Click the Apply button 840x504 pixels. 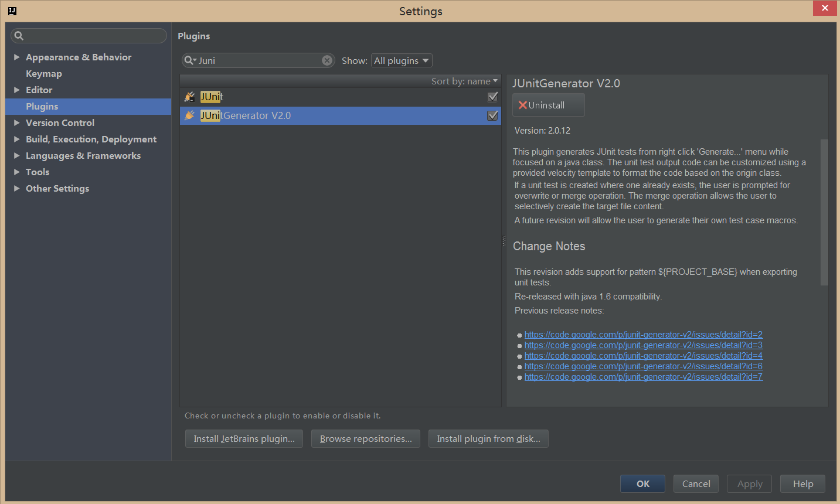pyautogui.click(x=749, y=483)
